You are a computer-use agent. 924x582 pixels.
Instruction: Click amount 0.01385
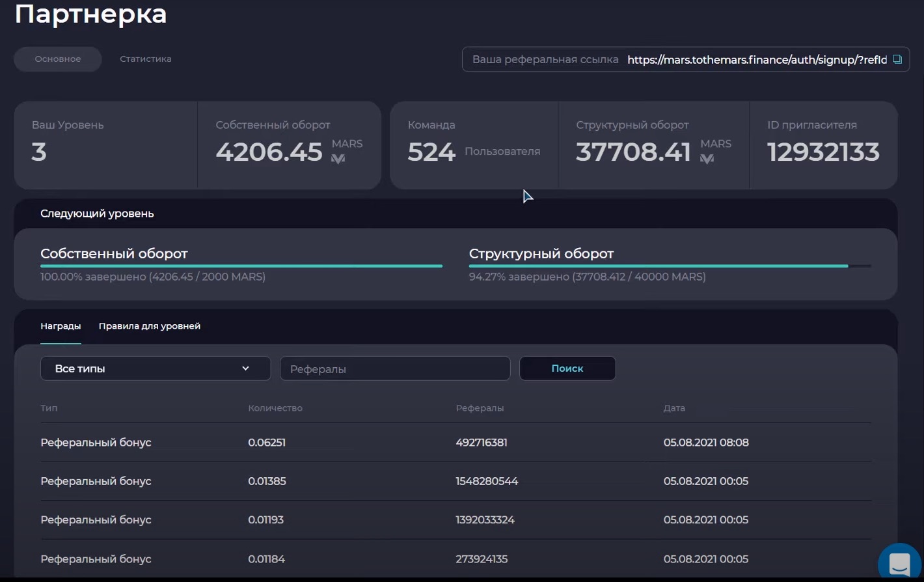pyautogui.click(x=267, y=481)
